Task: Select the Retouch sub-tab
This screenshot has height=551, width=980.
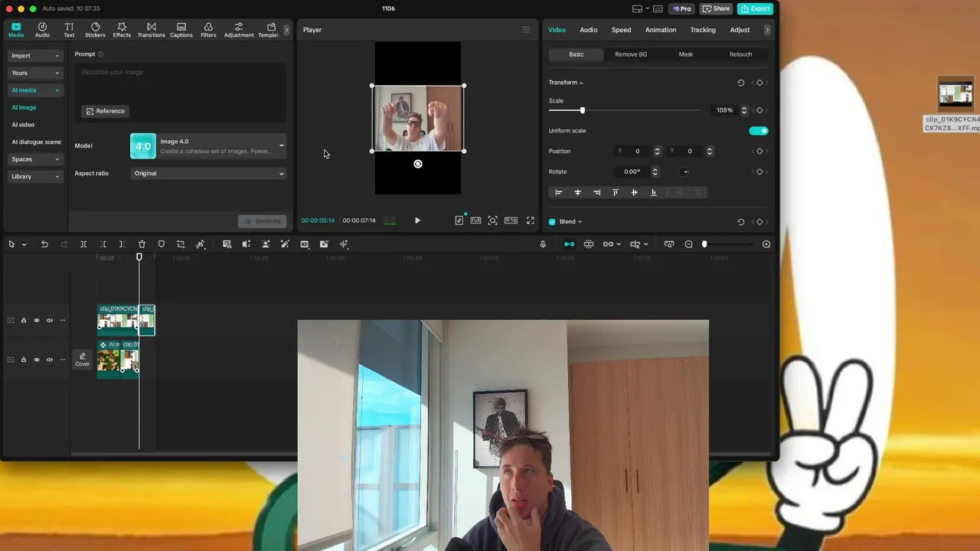Action: (x=740, y=54)
